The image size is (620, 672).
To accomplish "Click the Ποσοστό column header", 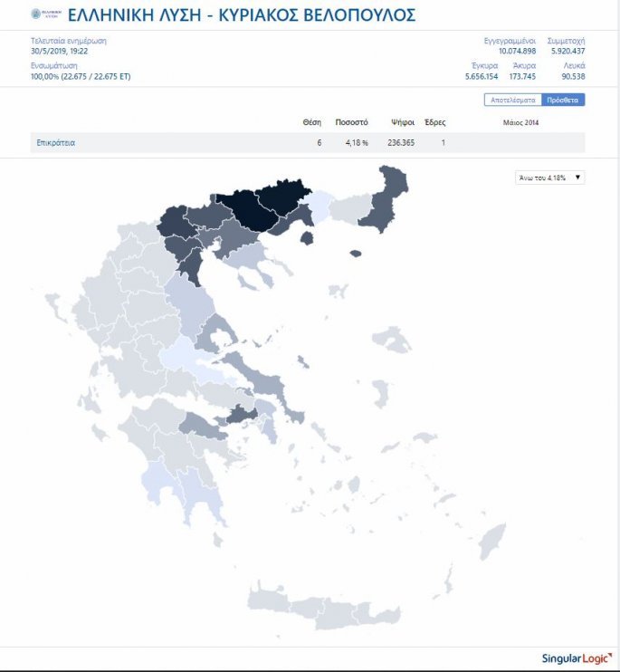I will [x=351, y=122].
